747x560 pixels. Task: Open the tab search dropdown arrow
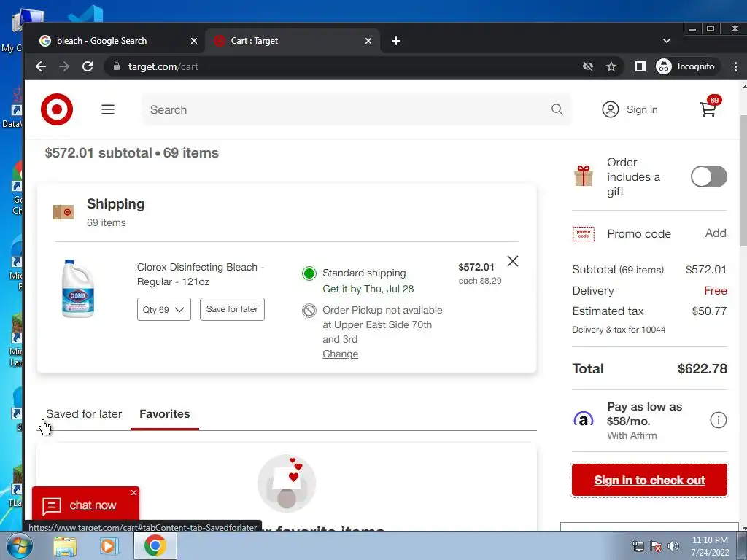pos(667,41)
